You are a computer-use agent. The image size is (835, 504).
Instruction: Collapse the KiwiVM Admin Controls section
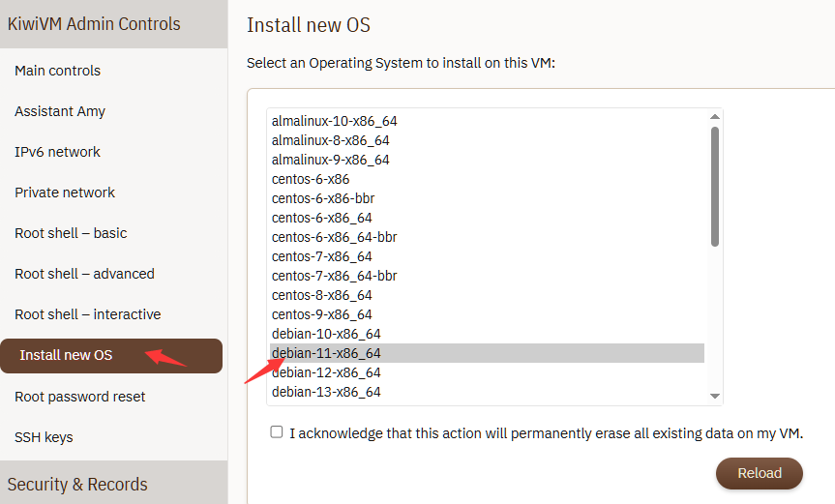pyautogui.click(x=94, y=24)
